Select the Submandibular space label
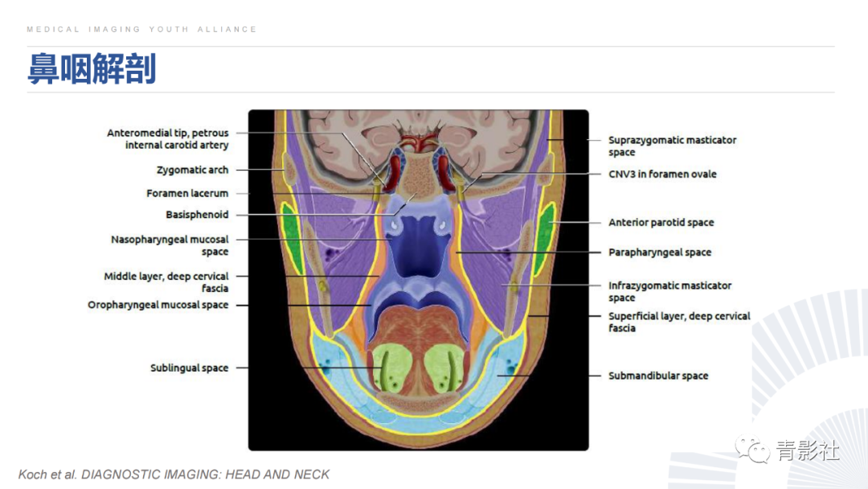Screen dimensions: 868x489 (x=658, y=376)
